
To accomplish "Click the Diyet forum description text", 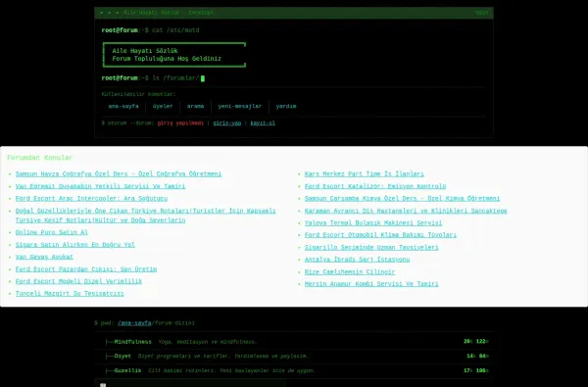I will click(x=223, y=357).
